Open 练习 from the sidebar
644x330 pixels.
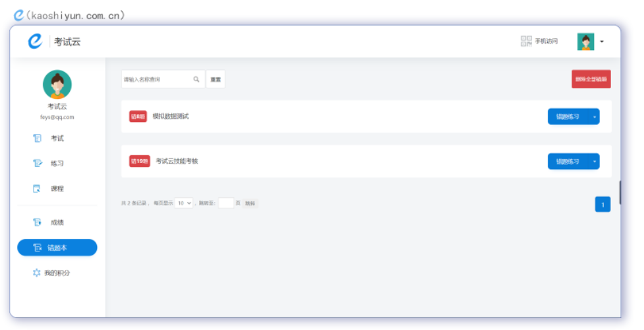click(x=57, y=164)
